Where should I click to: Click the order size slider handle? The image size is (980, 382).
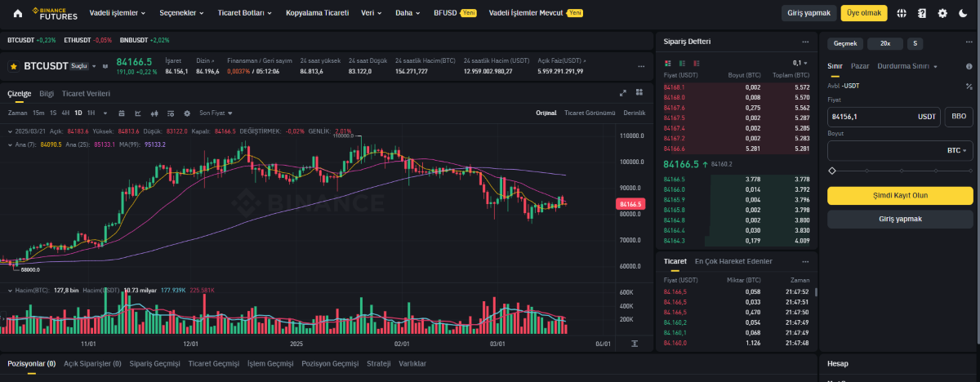coord(832,171)
